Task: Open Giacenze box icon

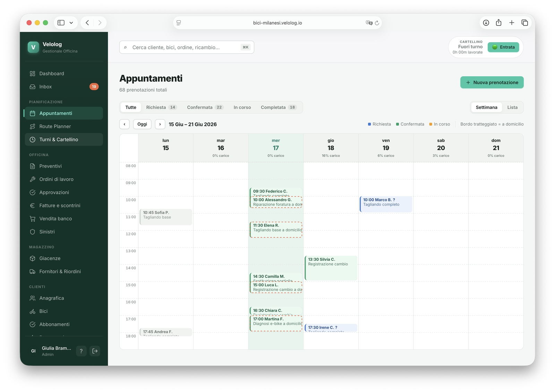Action: (32, 258)
